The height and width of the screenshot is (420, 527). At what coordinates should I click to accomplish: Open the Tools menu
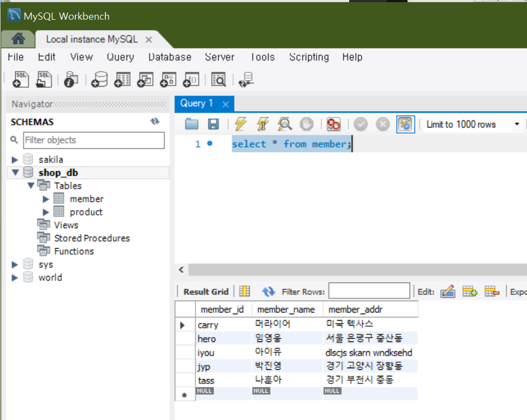[263, 57]
